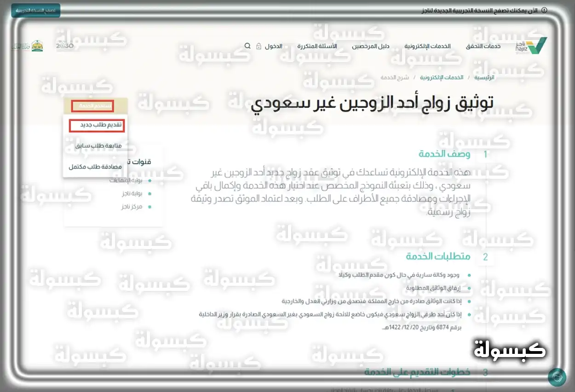The width and height of the screenshot is (575, 392).
Task: Click the تقديم طلب جديد option
Action: (x=98, y=125)
